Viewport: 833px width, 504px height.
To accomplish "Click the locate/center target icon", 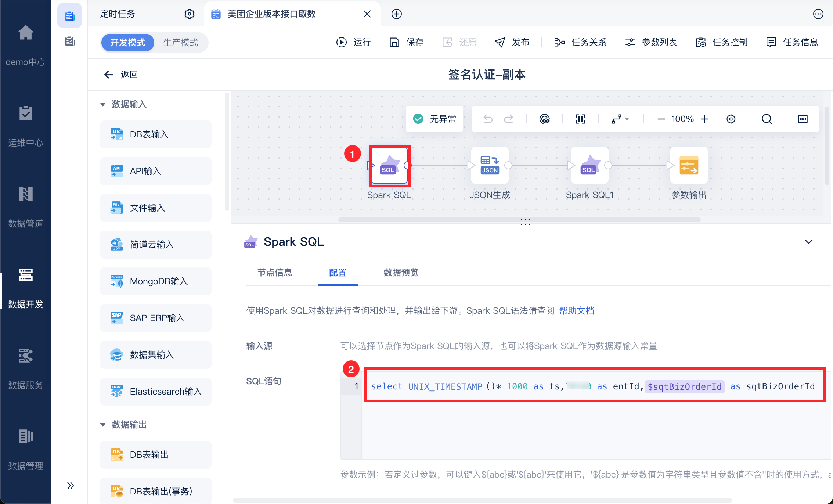I will tap(731, 119).
